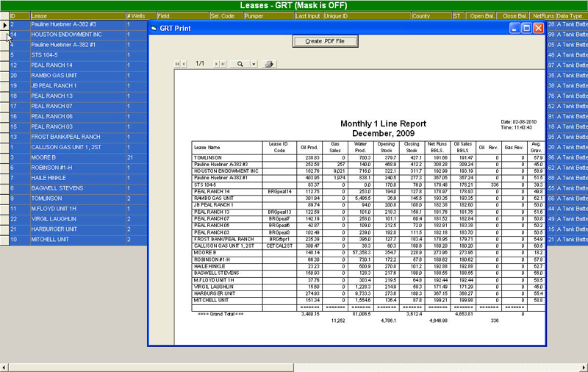Click the Create .PDF File button
This screenshot has height=372, width=588.
click(x=325, y=41)
